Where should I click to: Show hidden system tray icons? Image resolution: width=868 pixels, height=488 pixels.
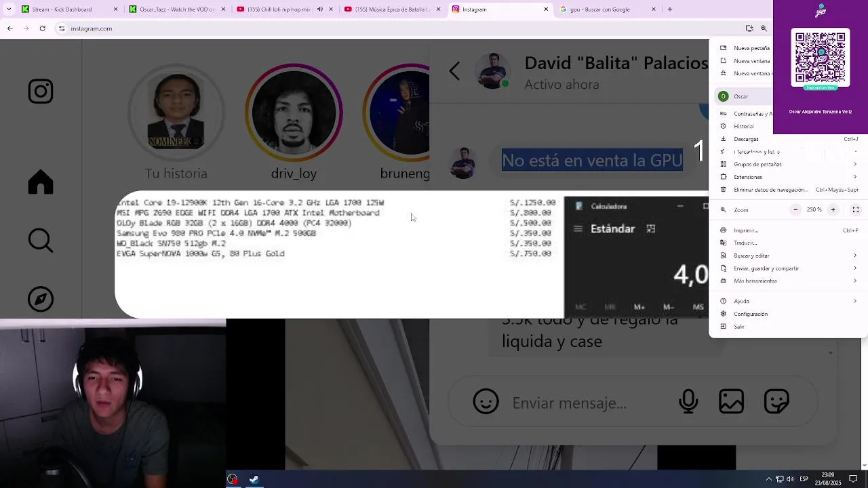(768, 479)
